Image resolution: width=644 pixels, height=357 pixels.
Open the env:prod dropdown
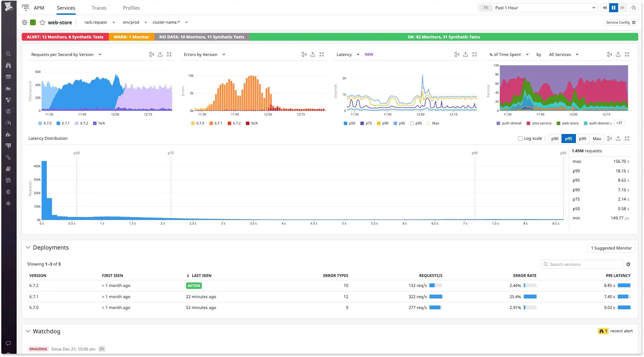click(135, 22)
